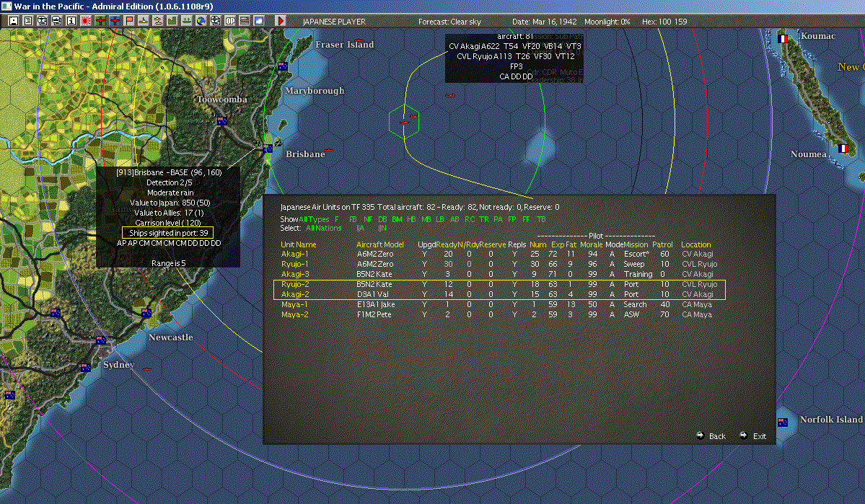Toggle the RC type filter

470,219
